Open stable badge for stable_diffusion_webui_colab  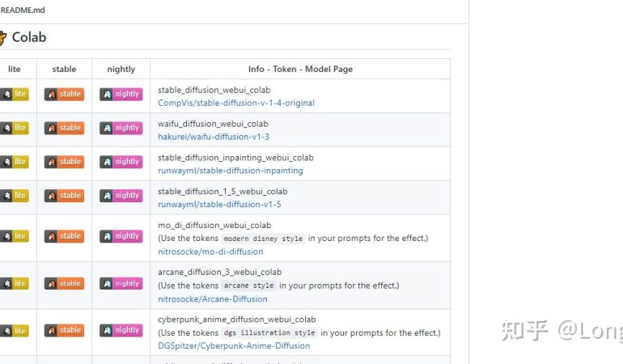click(64, 94)
